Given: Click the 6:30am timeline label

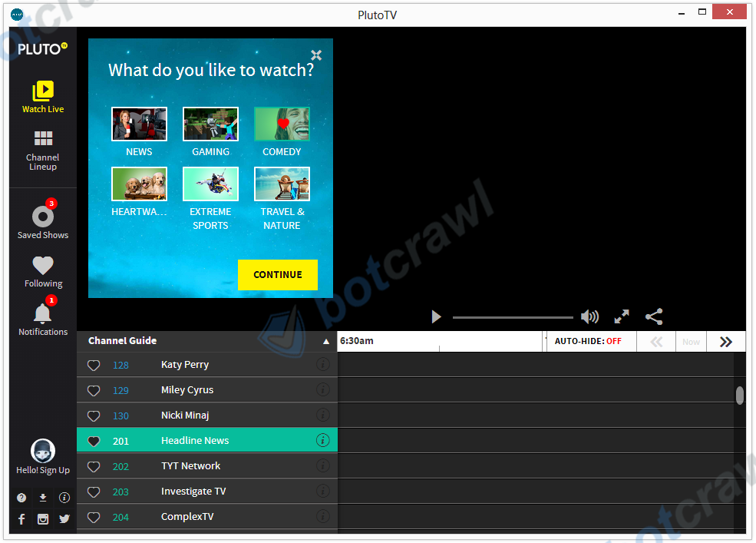Looking at the screenshot, I should coord(357,341).
